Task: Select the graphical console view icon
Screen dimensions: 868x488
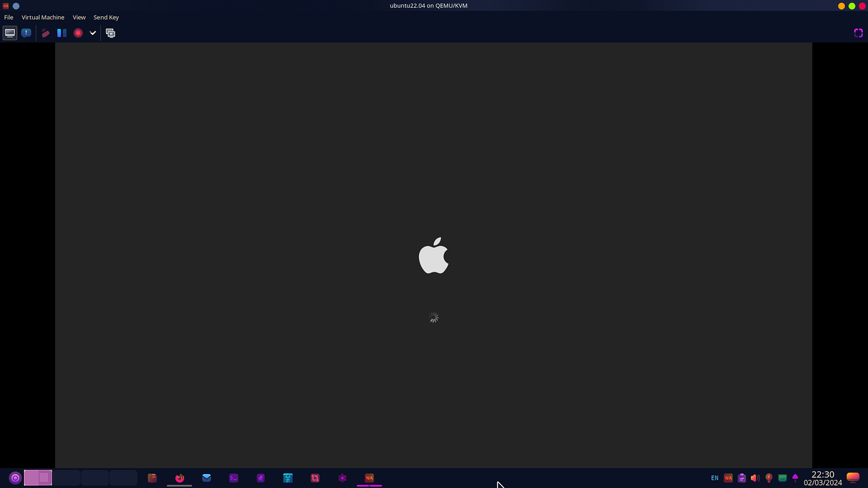Action: tap(9, 33)
